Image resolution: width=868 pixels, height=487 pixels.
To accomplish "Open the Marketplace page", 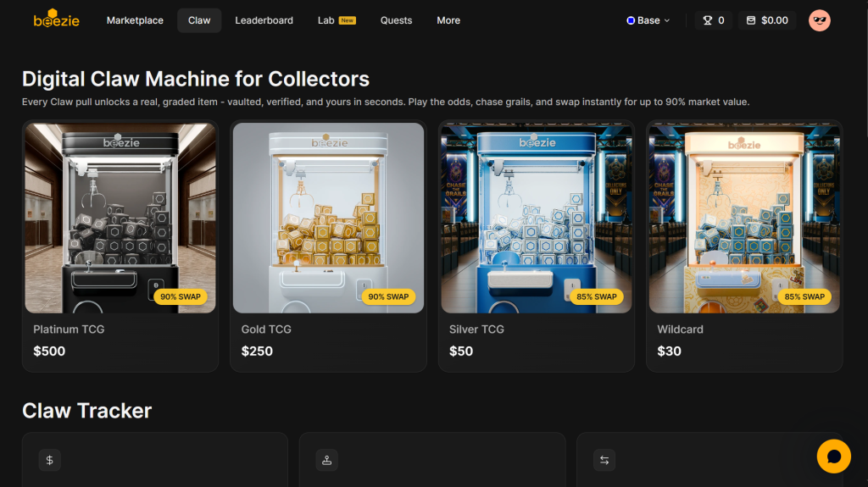I will tap(135, 20).
